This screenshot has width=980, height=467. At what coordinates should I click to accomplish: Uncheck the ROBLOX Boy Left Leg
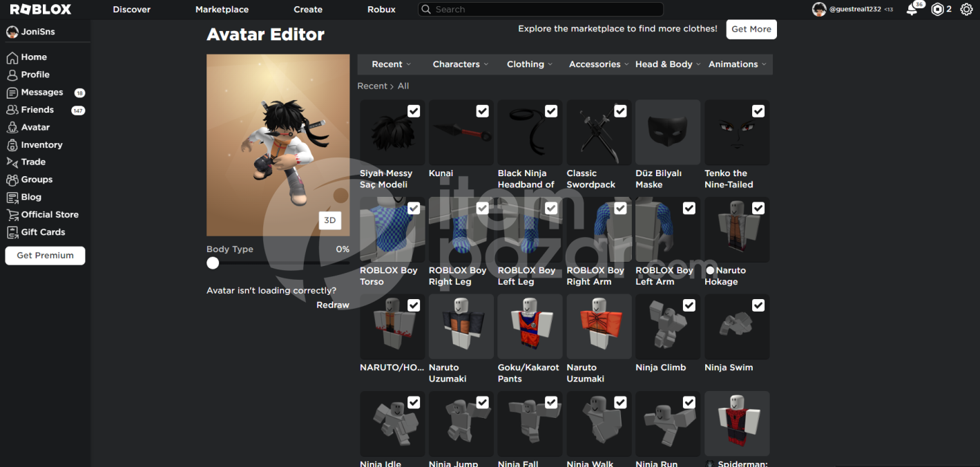[x=551, y=208]
